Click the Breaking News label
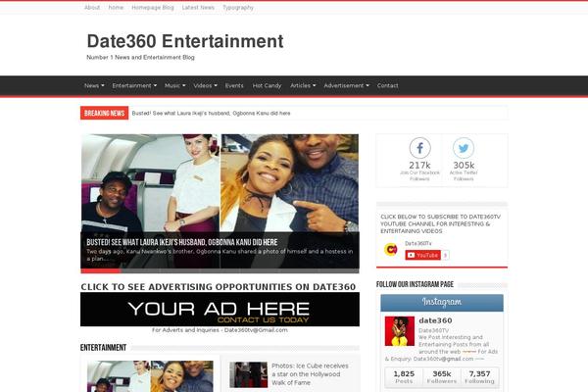588x392 pixels. coord(104,113)
